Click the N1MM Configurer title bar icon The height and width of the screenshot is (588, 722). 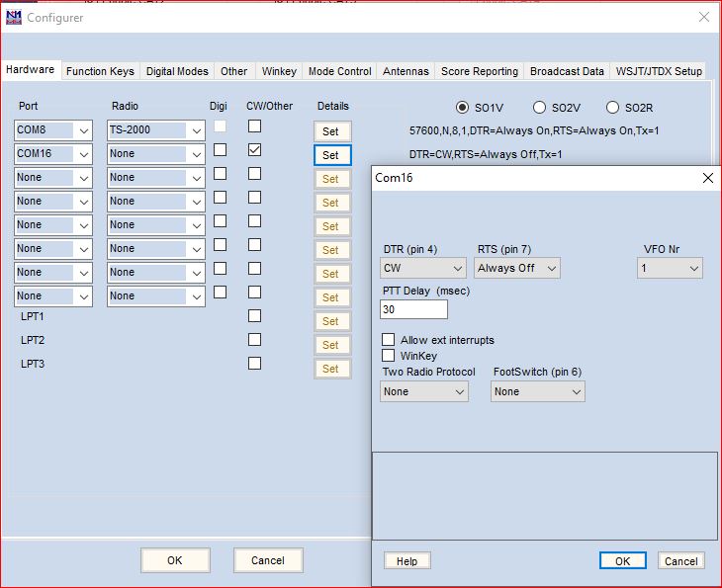coord(14,17)
